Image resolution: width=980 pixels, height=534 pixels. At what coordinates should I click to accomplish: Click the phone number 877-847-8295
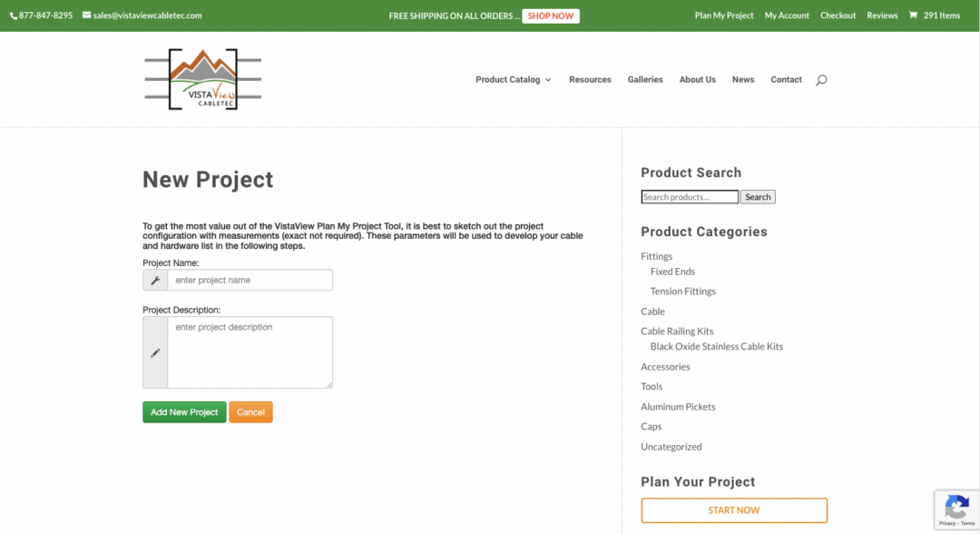click(x=45, y=15)
